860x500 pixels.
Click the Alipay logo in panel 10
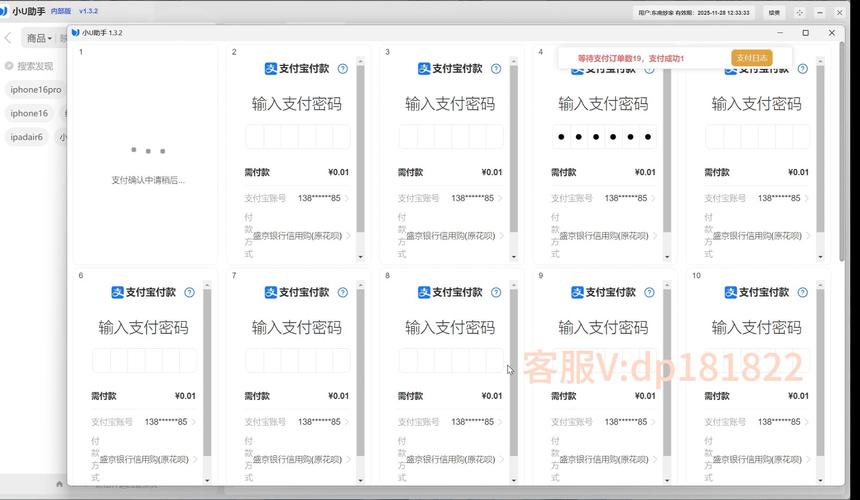pos(731,292)
